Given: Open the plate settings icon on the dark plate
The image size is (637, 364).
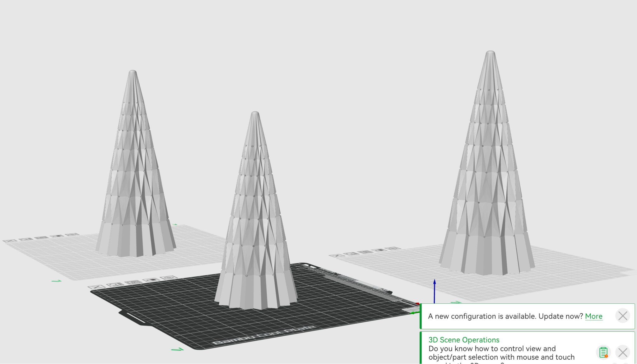Looking at the screenshot, I should pyautogui.click(x=169, y=278).
